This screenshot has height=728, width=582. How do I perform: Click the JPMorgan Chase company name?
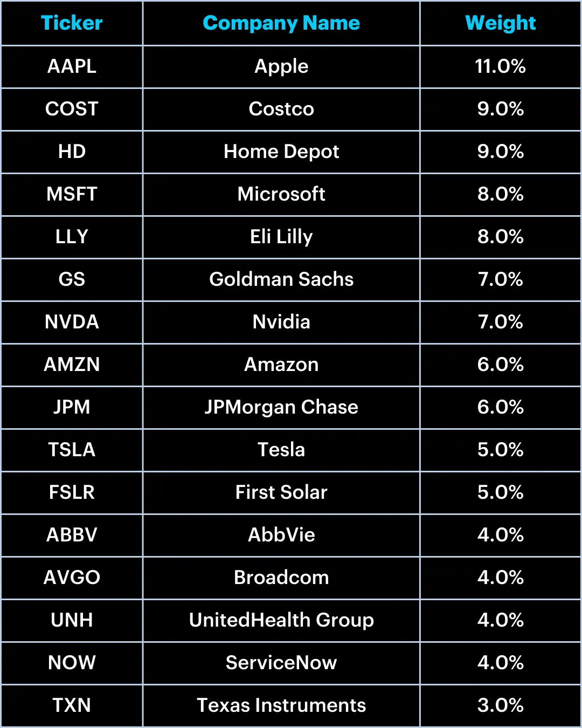[281, 407]
